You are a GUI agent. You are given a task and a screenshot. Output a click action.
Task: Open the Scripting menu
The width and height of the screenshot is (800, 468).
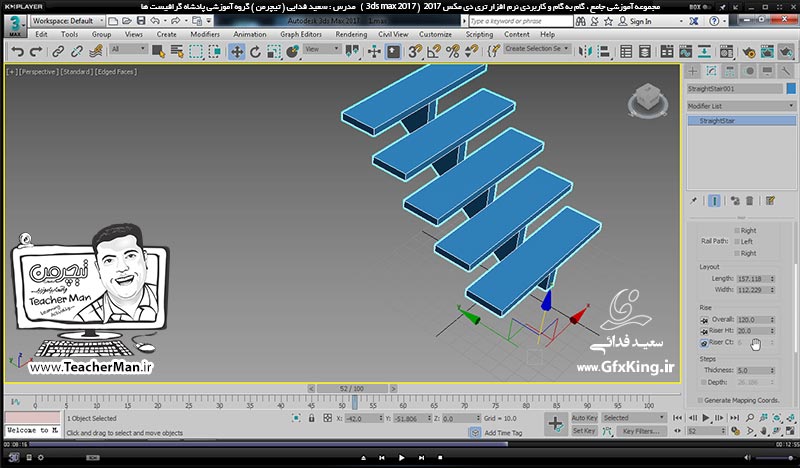(479, 34)
